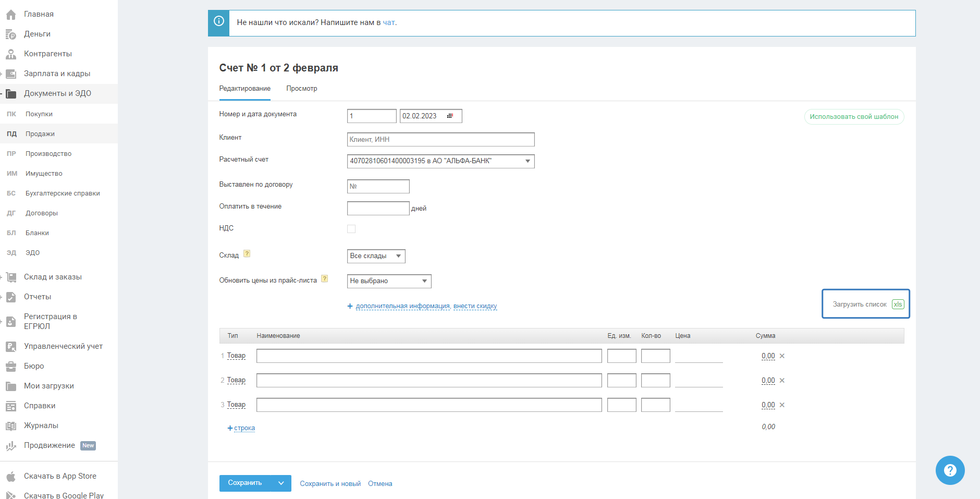Click the home icon beside Главная
Viewport: 980px width, 499px height.
tap(11, 15)
